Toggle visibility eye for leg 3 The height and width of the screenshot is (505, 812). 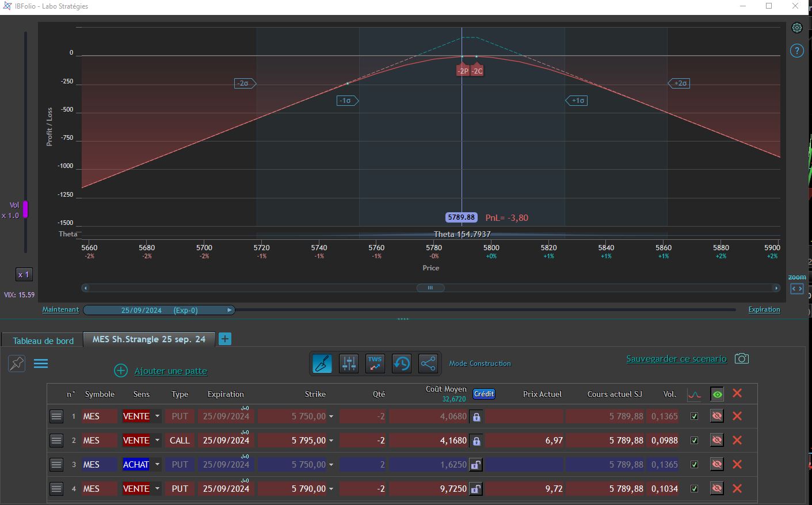(717, 464)
